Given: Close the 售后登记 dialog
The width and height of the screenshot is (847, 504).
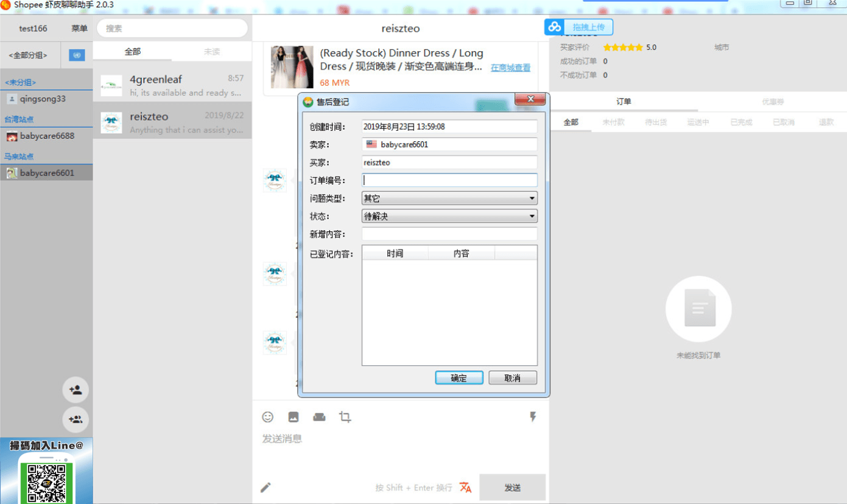Looking at the screenshot, I should point(530,99).
